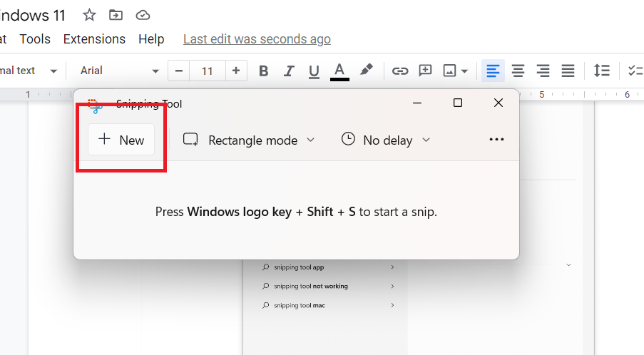Open the Rectangle mode dropdown
Image resolution: width=644 pixels, height=355 pixels.
coord(249,140)
